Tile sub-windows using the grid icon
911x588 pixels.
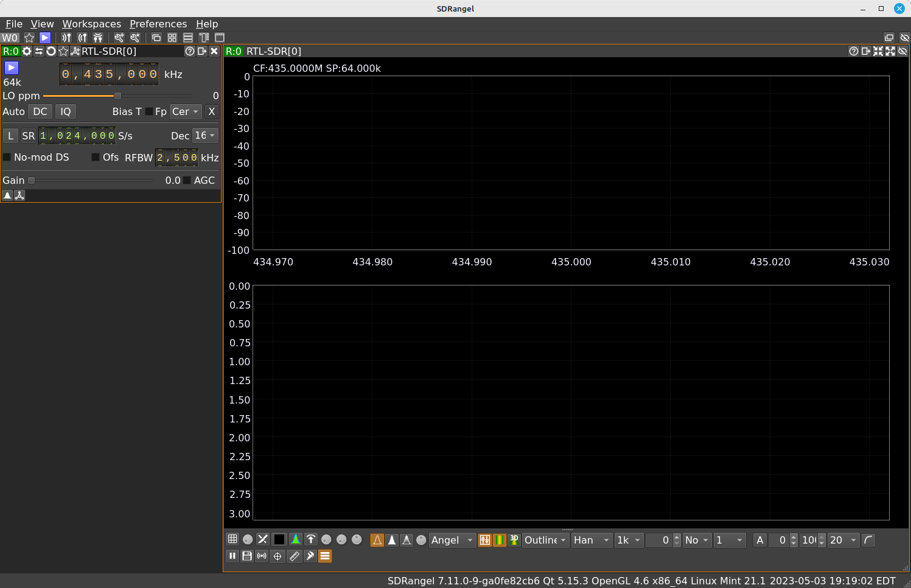(172, 38)
